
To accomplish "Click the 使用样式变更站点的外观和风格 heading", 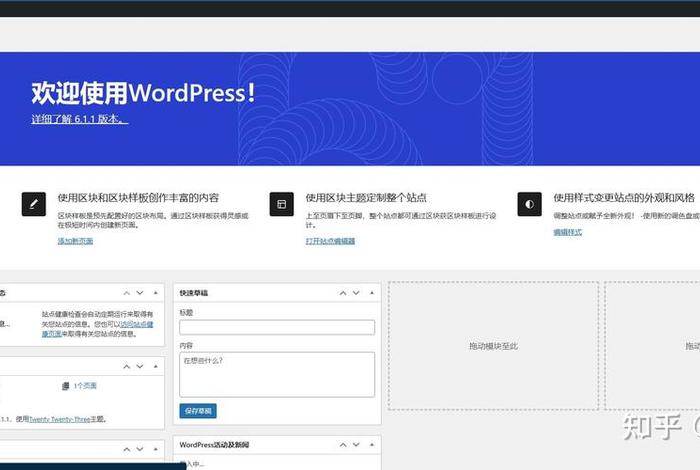I will coord(624,198).
